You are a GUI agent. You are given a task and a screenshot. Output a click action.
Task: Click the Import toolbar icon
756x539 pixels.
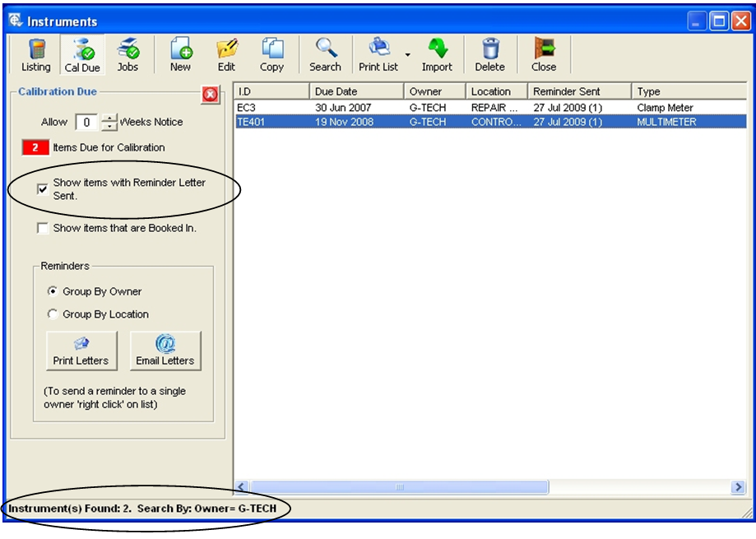(x=437, y=55)
